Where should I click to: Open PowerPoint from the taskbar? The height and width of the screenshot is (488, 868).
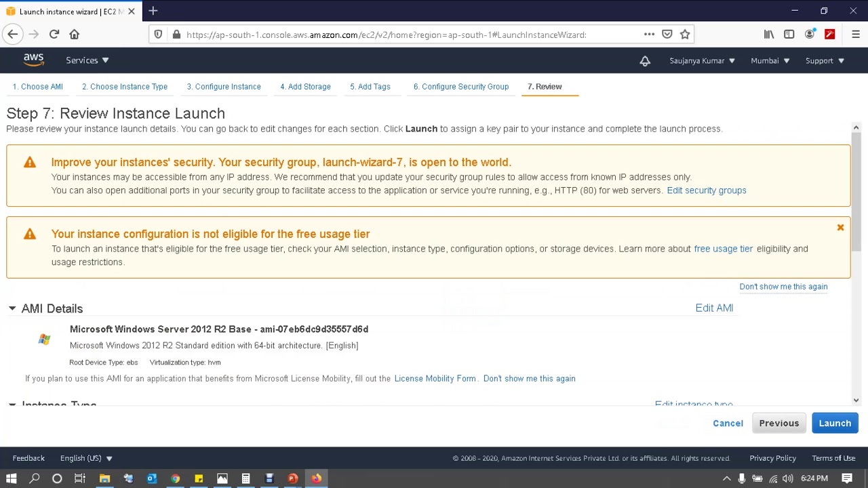293,479
